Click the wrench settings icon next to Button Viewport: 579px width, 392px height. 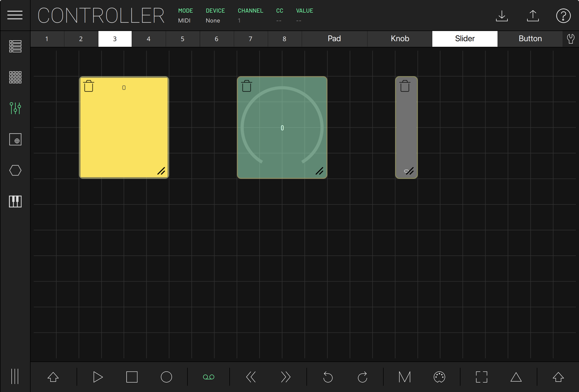click(571, 39)
